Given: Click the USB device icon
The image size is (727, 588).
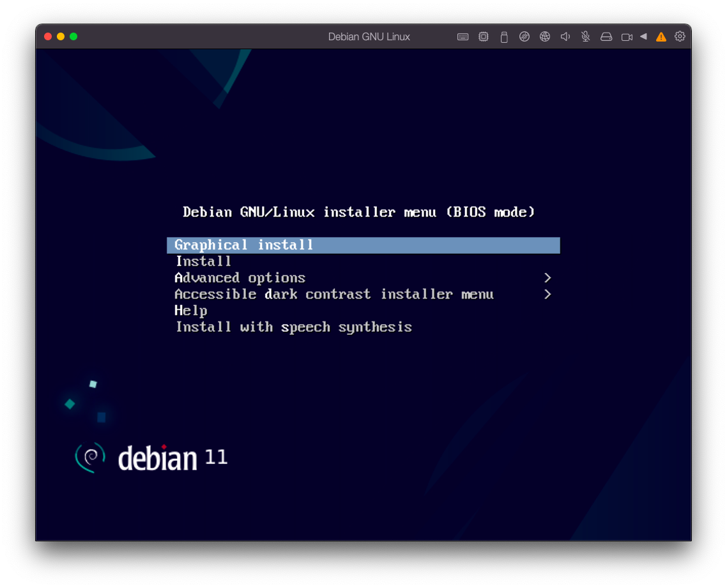Looking at the screenshot, I should (504, 37).
